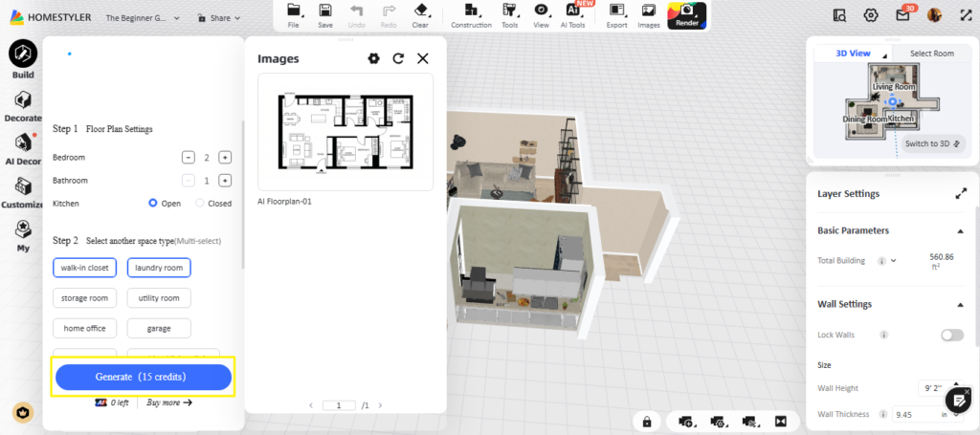
Task: Switch to the 3D View tab
Action: (x=853, y=54)
